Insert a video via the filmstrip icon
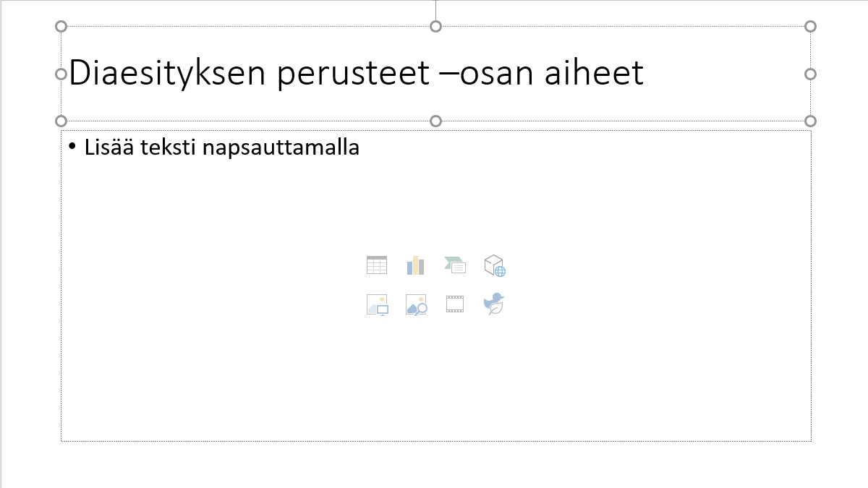The image size is (868, 488). [455, 305]
